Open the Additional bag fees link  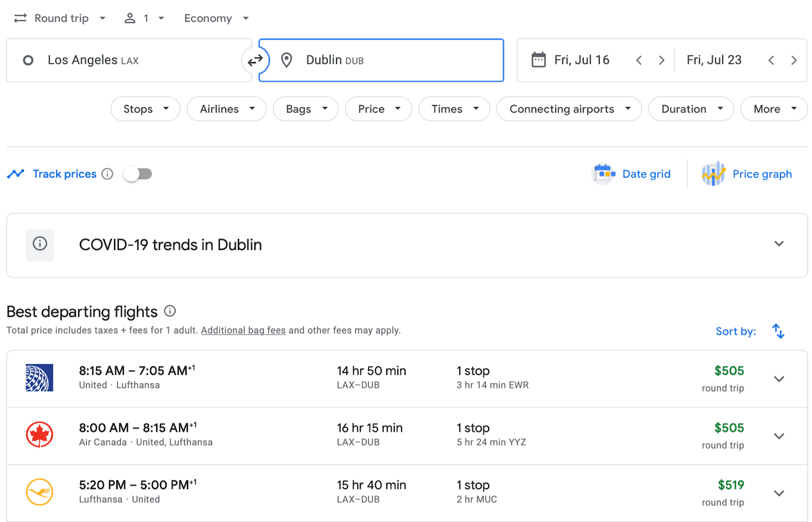pos(243,330)
